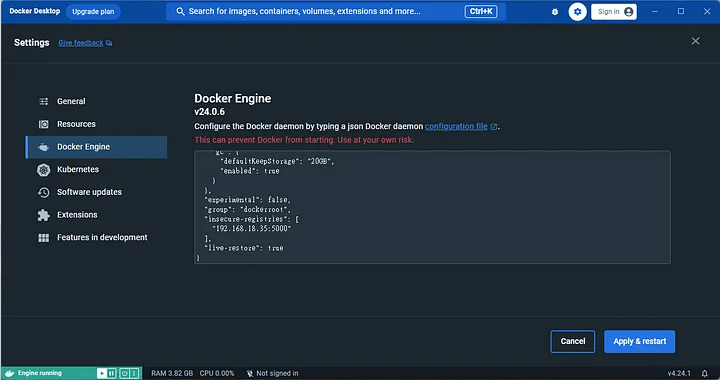Click the Apply & restart button
Image resolution: width=720 pixels, height=380 pixels.
click(639, 341)
